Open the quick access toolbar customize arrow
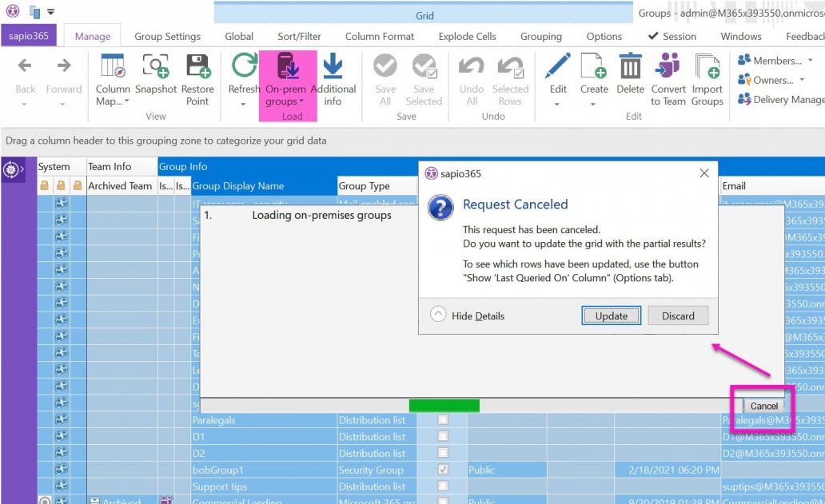This screenshot has width=825, height=504. pyautogui.click(x=51, y=11)
